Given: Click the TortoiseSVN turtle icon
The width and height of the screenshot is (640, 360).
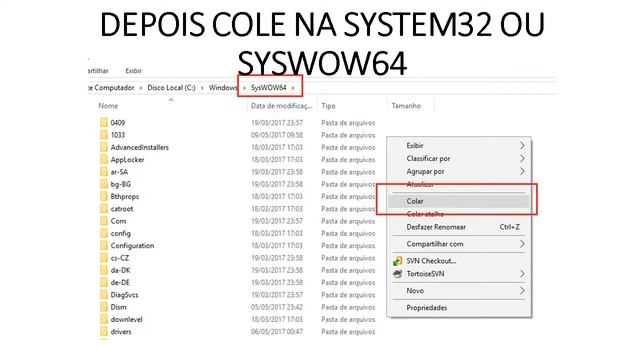Looking at the screenshot, I should pyautogui.click(x=397, y=274).
